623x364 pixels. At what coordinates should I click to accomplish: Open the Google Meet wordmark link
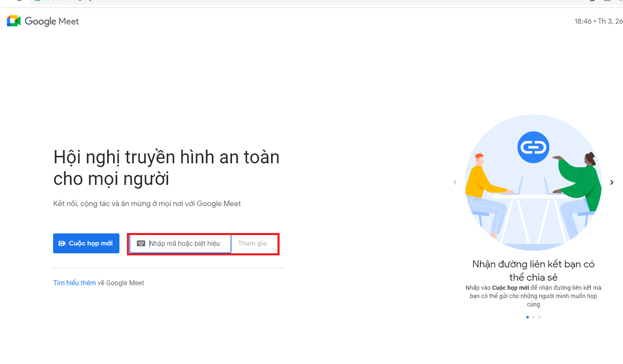(52, 22)
